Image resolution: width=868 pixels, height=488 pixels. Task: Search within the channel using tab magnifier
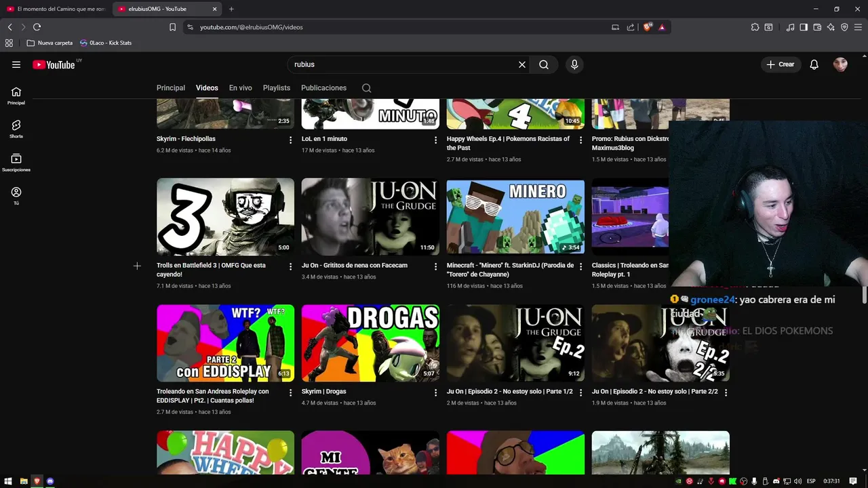[x=367, y=88]
